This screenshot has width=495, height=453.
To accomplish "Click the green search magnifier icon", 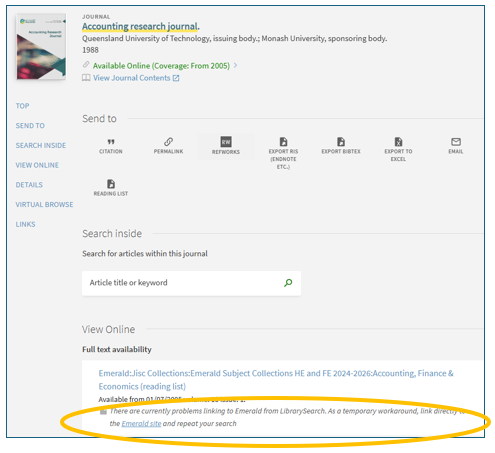I will coord(288,283).
